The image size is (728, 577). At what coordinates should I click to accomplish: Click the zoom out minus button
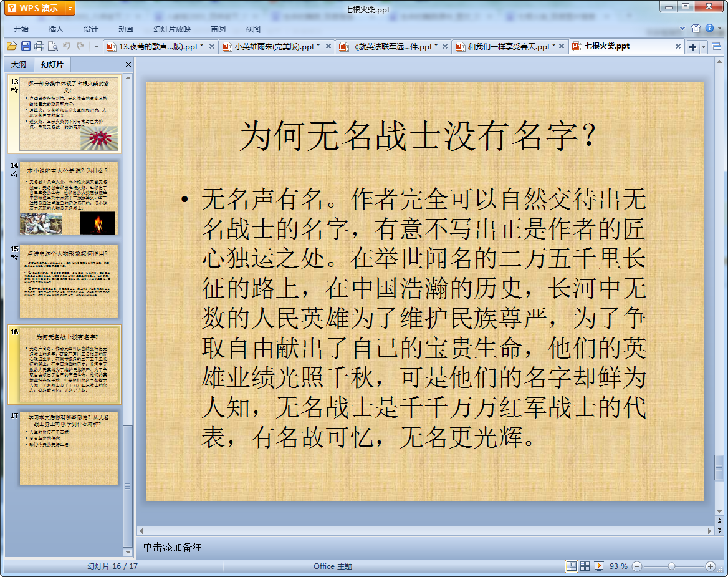(637, 566)
